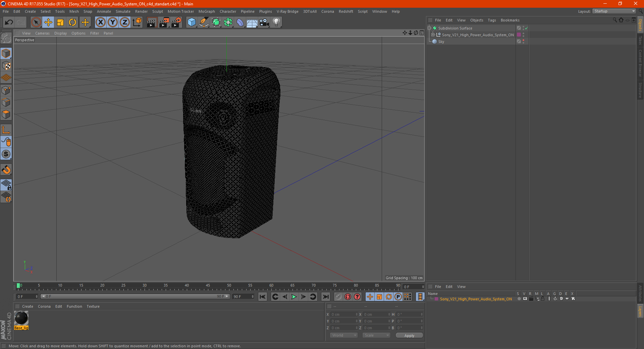The height and width of the screenshot is (349, 644).
Task: Open the Array modeling objects icon
Action: click(228, 22)
